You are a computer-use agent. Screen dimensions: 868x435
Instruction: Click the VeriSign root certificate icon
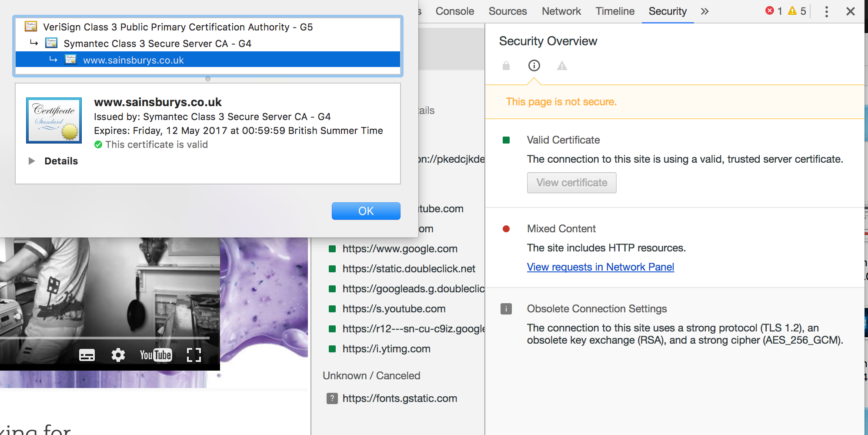[31, 27]
